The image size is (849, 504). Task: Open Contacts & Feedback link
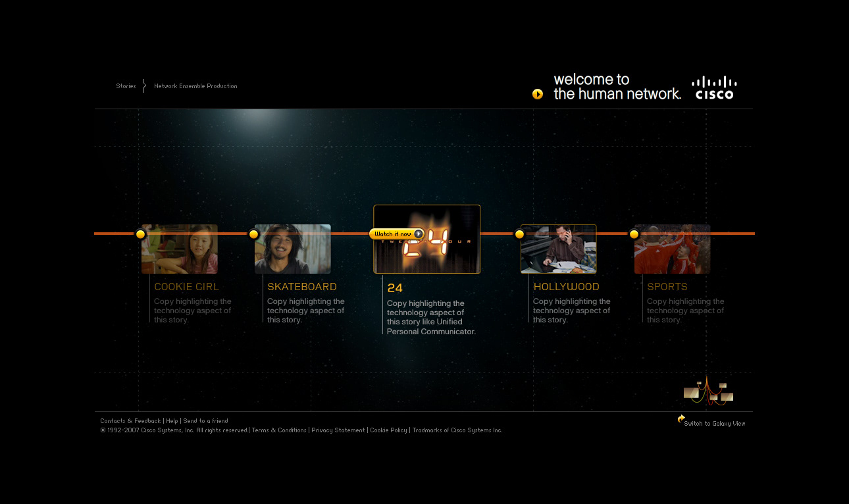coord(130,421)
